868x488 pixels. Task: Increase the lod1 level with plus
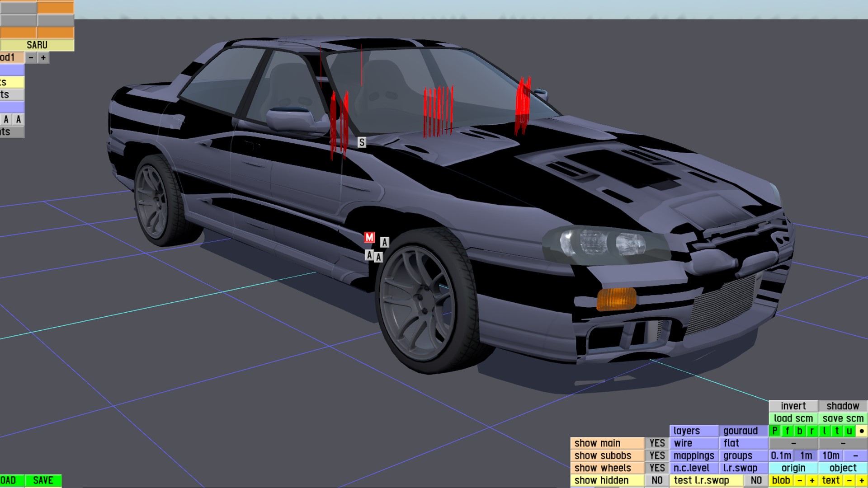(x=43, y=58)
